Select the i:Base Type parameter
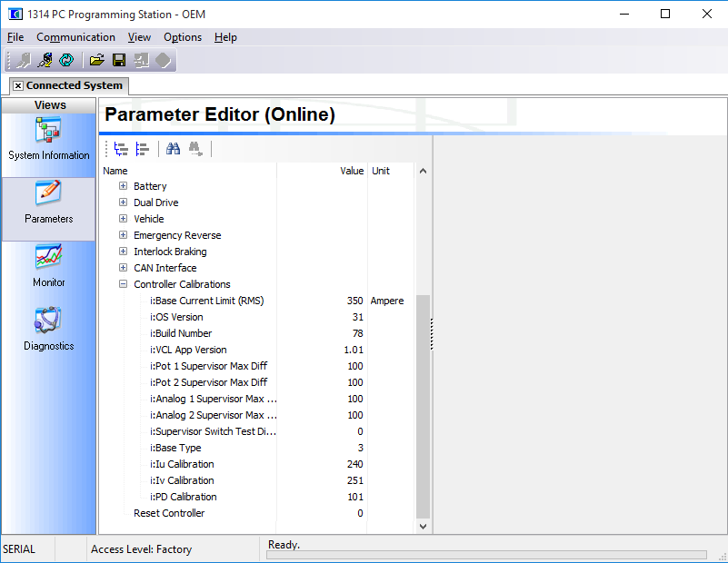This screenshot has height=563, width=728. [x=175, y=448]
